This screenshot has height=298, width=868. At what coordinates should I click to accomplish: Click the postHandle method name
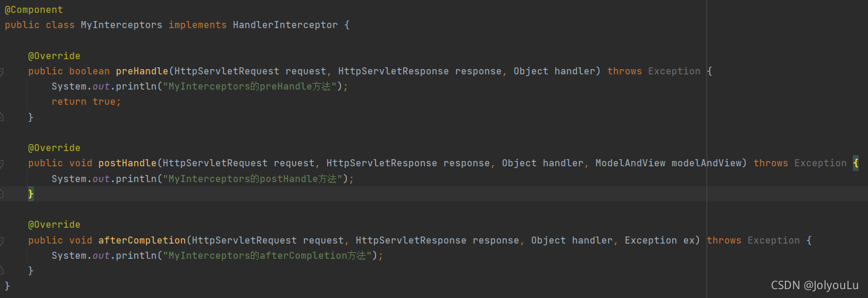tap(128, 163)
